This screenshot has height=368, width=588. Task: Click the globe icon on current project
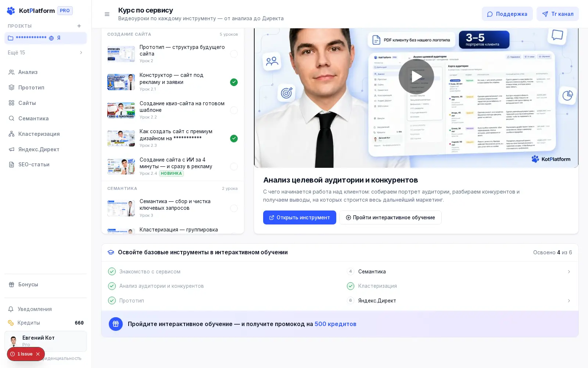tap(51, 38)
